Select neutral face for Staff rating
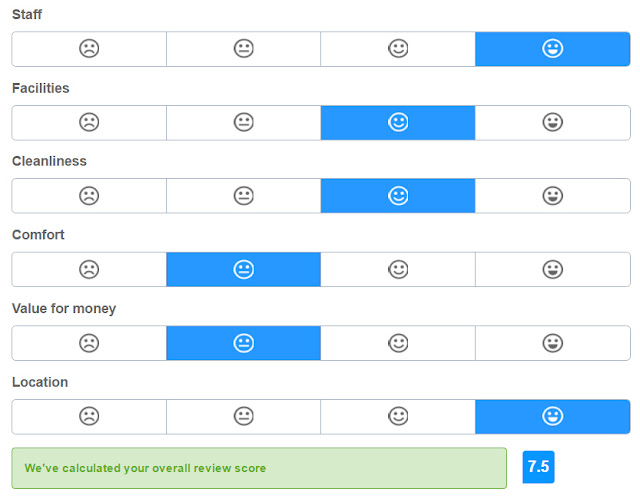The image size is (640, 502). pos(244,49)
